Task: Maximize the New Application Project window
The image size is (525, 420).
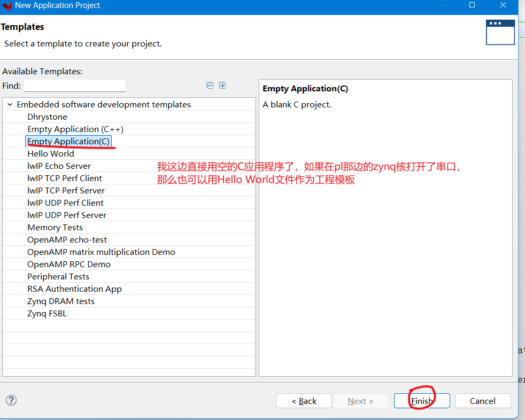Action: pyautogui.click(x=472, y=5)
